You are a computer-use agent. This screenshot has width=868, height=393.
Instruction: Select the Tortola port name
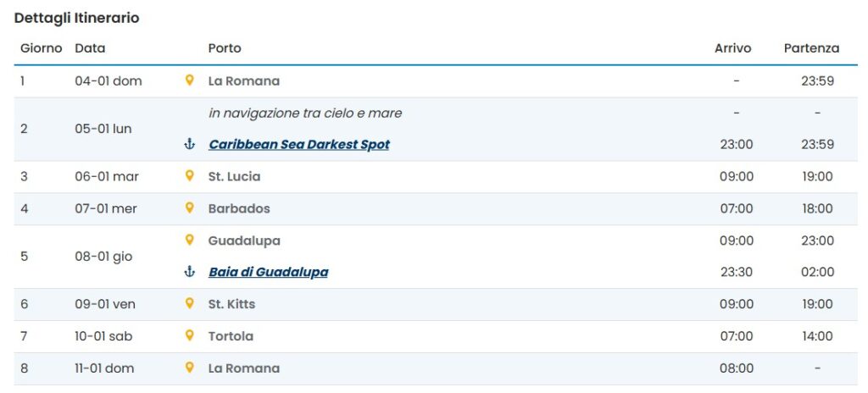[231, 336]
